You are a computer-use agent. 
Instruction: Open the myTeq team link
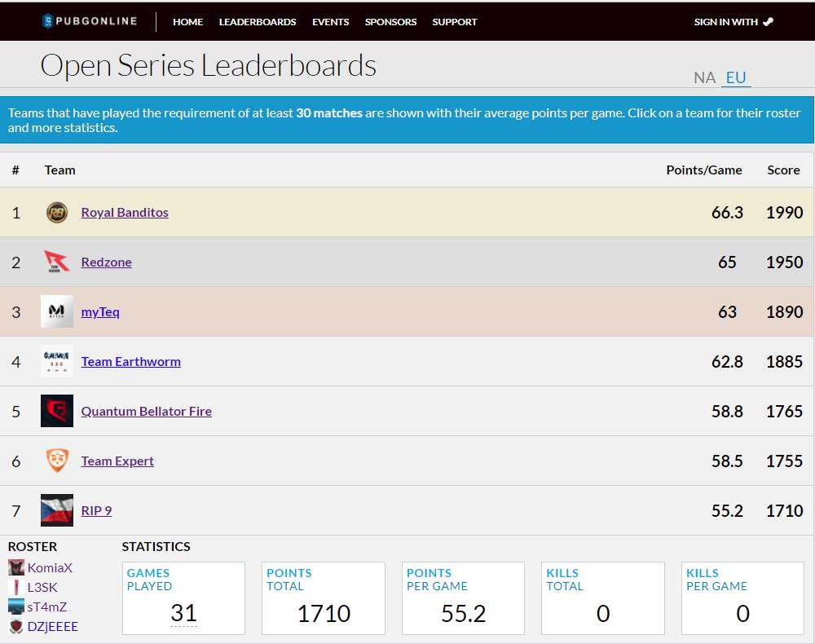click(x=99, y=312)
